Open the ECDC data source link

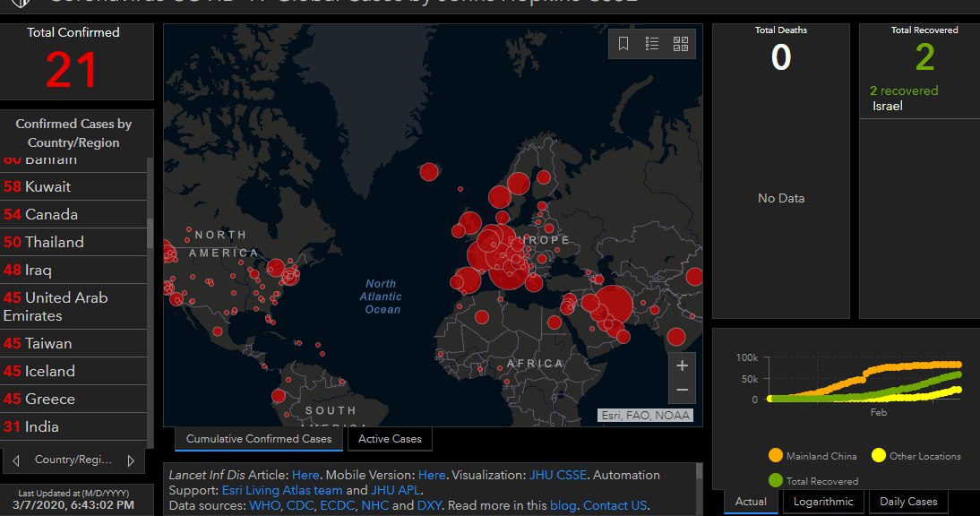[x=337, y=505]
